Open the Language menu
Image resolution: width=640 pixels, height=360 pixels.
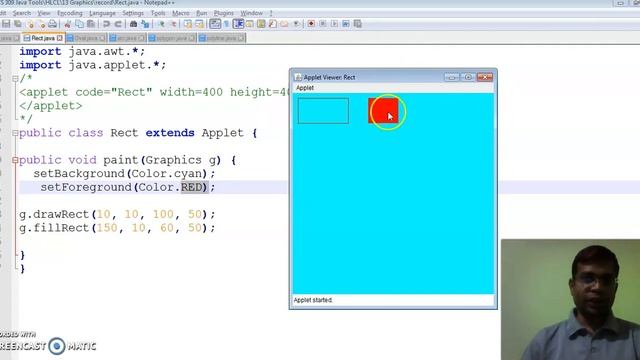tap(102, 13)
